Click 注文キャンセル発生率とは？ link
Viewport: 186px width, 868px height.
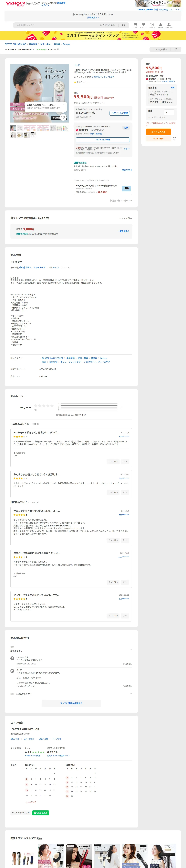(58, 755)
